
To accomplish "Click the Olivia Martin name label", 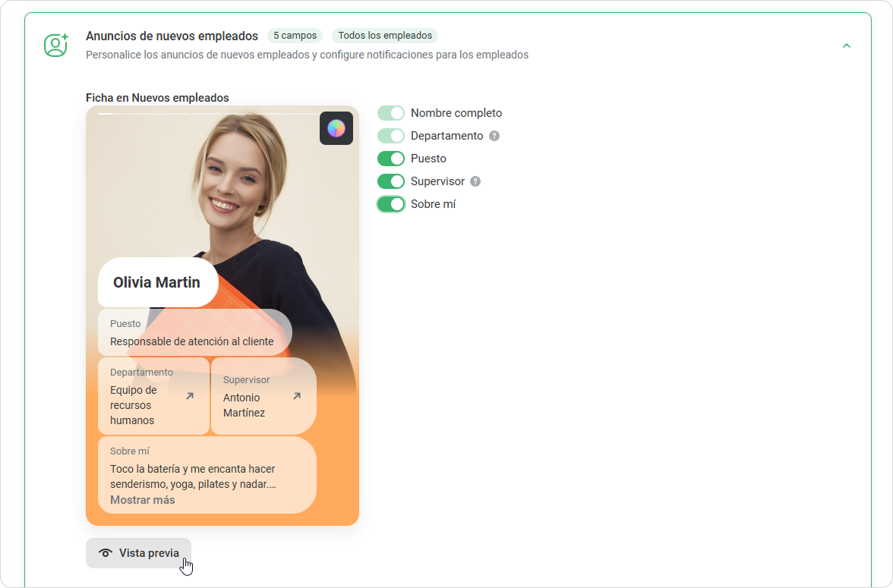I will [x=157, y=282].
